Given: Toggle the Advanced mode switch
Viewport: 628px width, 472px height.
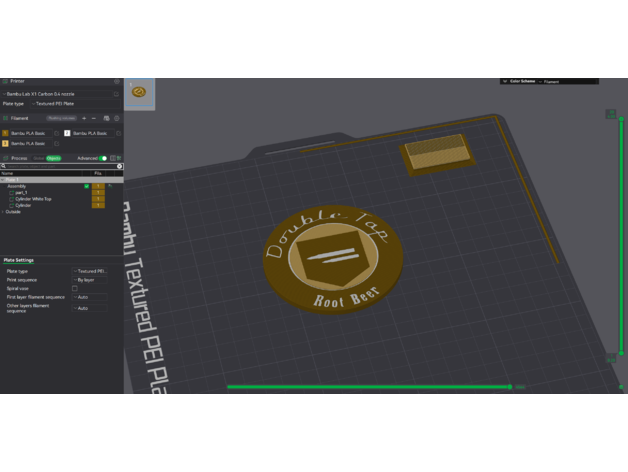Looking at the screenshot, I should pos(102,158).
